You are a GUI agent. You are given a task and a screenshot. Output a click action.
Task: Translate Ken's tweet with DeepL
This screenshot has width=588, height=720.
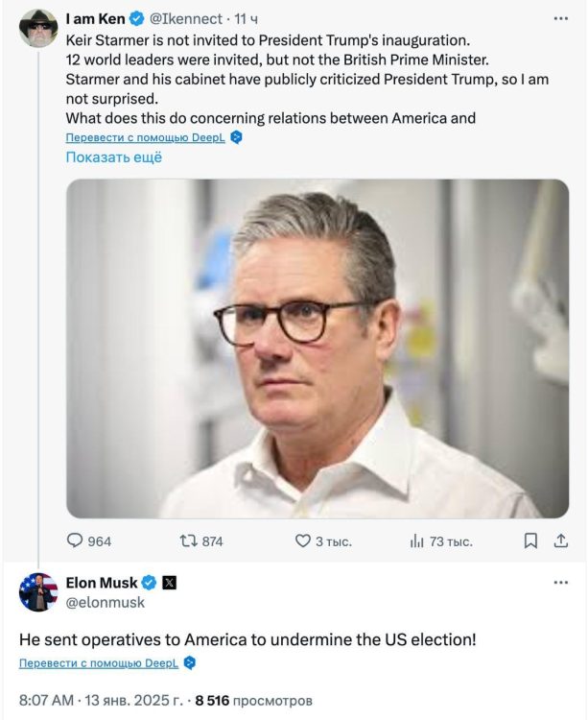coord(146,137)
